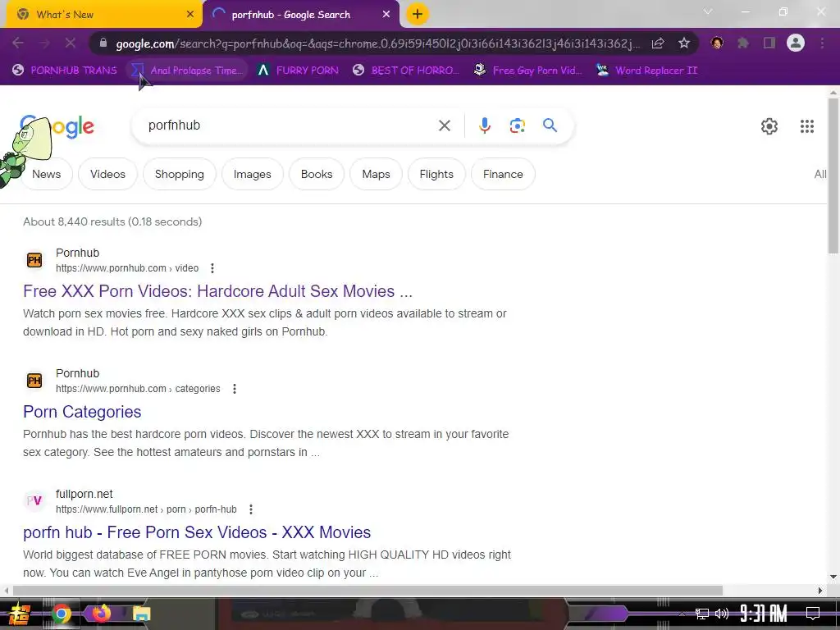The width and height of the screenshot is (840, 630).
Task: Open the PORNHUB TRANS bookmark
Action: tap(64, 71)
